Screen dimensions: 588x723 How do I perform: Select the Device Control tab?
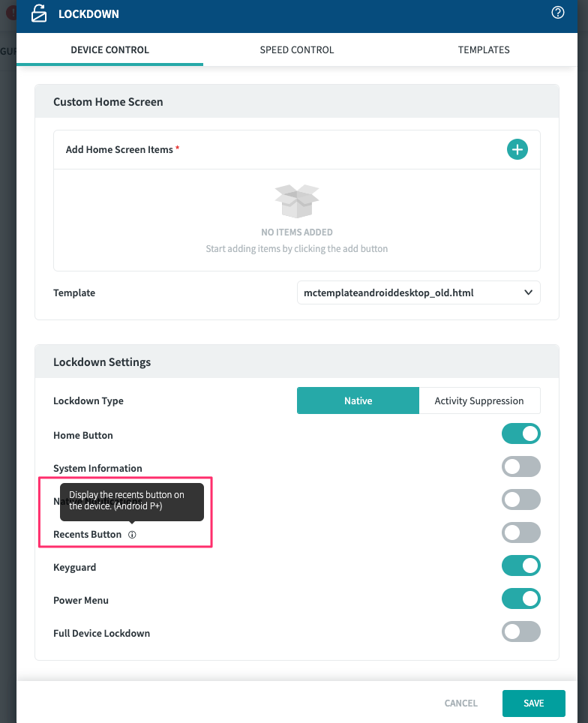point(109,50)
